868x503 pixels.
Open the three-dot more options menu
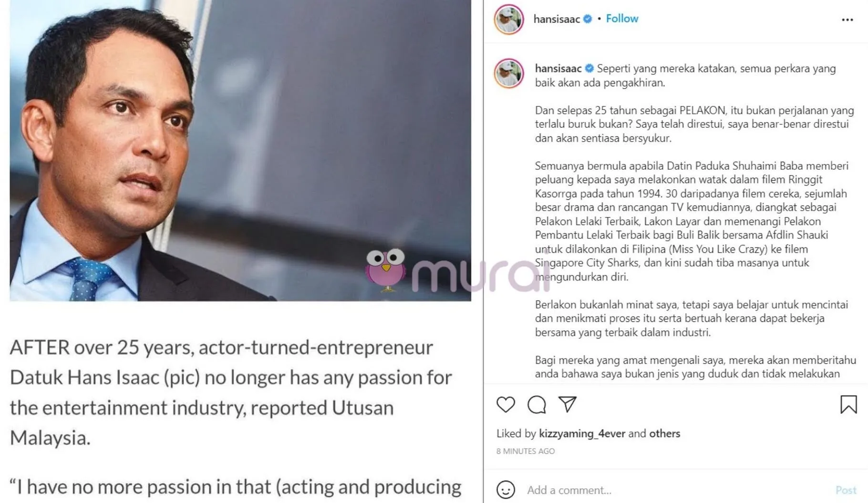point(847,20)
